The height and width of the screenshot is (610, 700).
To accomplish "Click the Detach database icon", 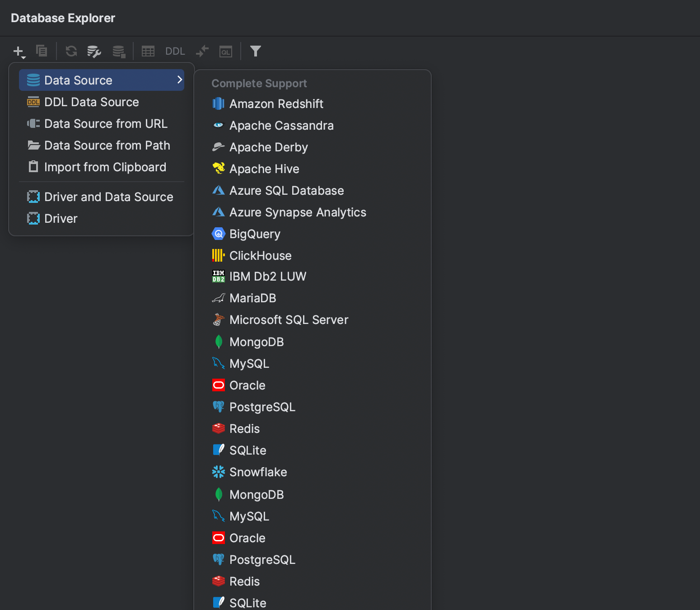I will point(119,51).
